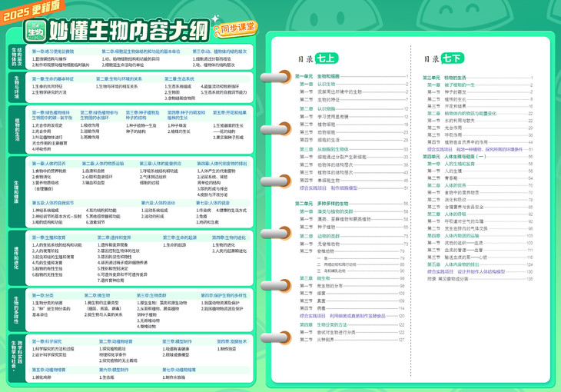Select the 生理和健康 side tab
This screenshot has height=392, width=561.
point(16,192)
